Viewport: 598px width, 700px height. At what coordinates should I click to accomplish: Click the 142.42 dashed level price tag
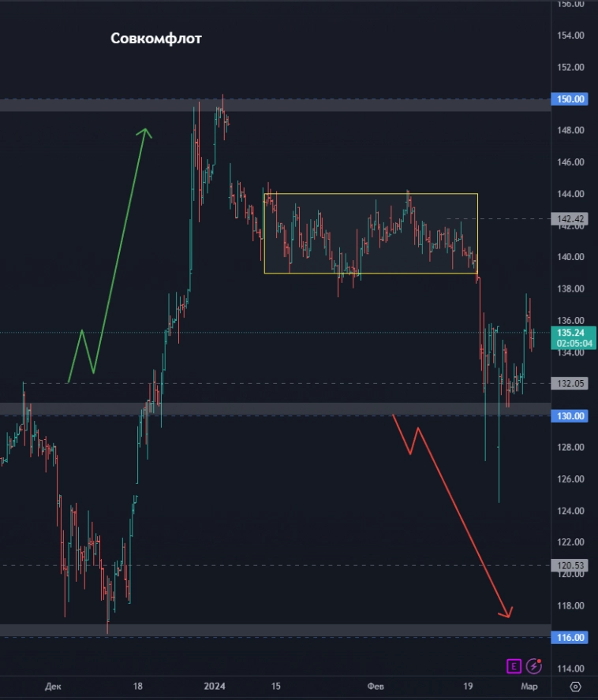click(570, 218)
